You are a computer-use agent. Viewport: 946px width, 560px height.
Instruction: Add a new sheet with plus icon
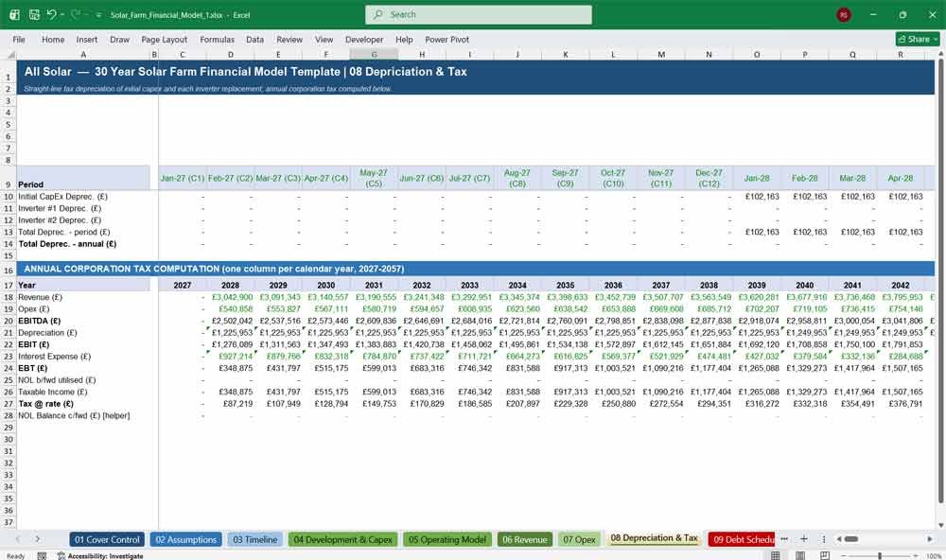point(803,539)
